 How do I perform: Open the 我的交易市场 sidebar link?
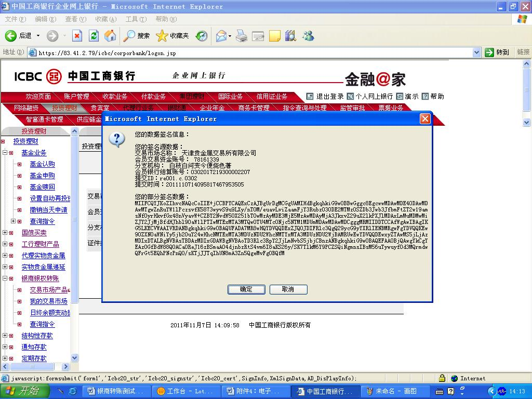pos(48,301)
